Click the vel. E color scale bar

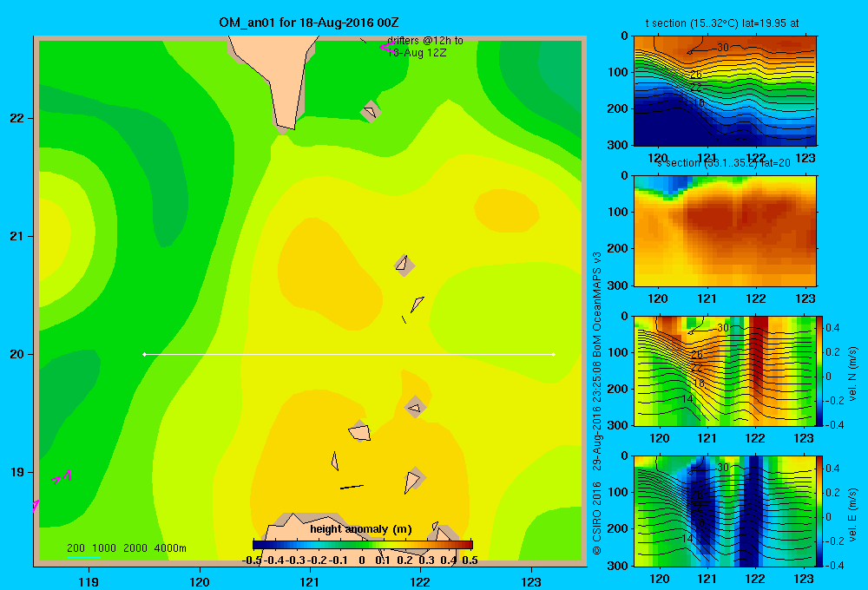click(x=820, y=511)
